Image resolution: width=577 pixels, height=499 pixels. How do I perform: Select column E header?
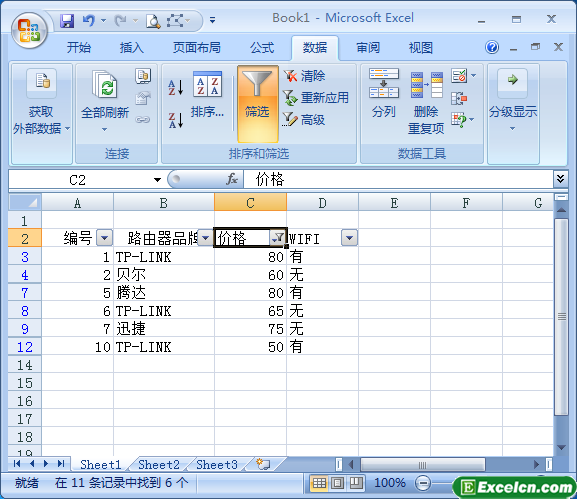click(394, 203)
